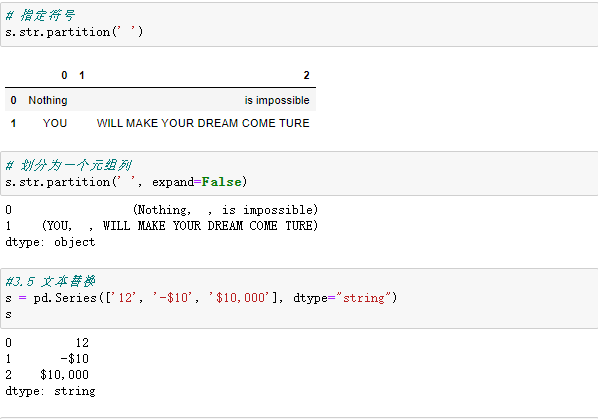Click code line s.str.partition(' ') in first cell

coord(74,32)
